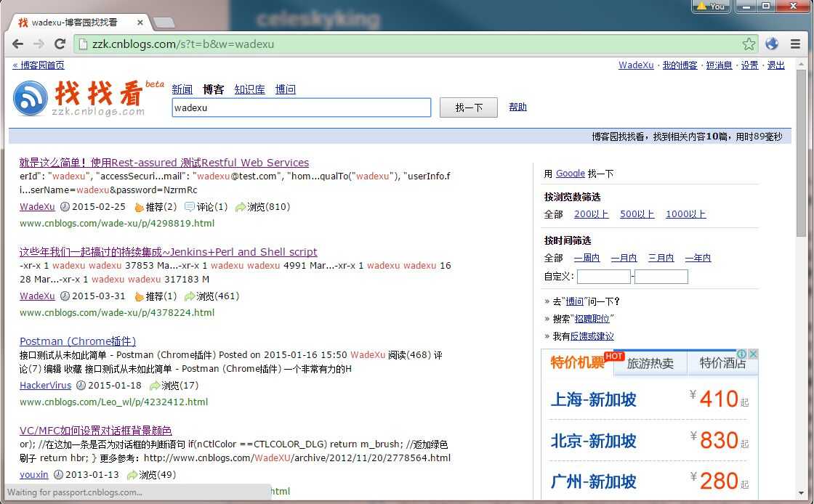This screenshot has height=504, width=814.
Task: Close the advertisement with the X icon
Action: pos(753,354)
